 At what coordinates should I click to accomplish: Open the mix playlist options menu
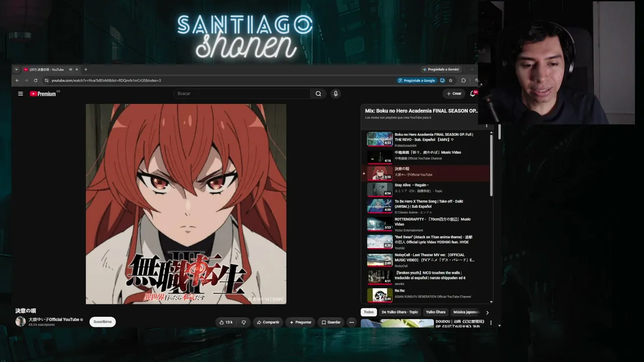487,125
